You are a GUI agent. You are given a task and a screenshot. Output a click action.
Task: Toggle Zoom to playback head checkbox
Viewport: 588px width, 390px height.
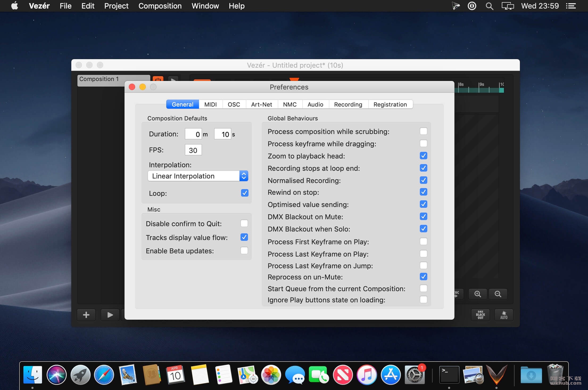click(x=423, y=156)
